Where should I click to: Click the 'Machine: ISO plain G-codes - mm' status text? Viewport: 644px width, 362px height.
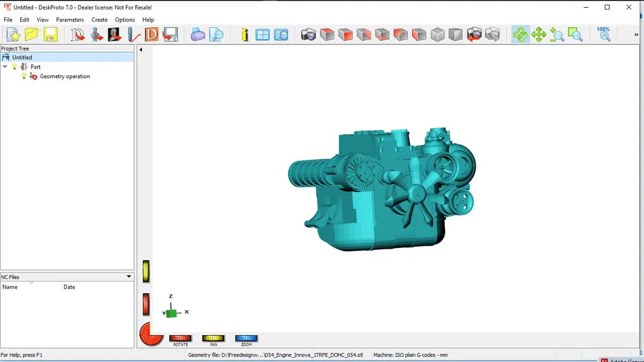coord(410,355)
